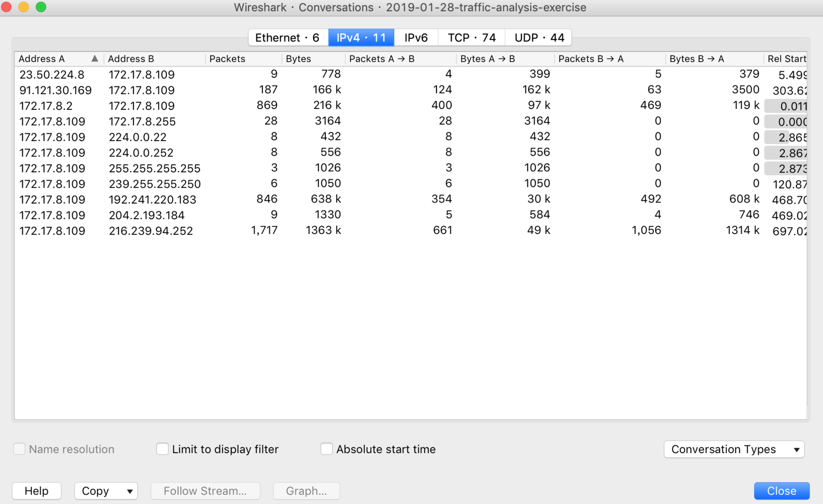Click the red close window button
This screenshot has height=504, width=823.
[x=6, y=7]
